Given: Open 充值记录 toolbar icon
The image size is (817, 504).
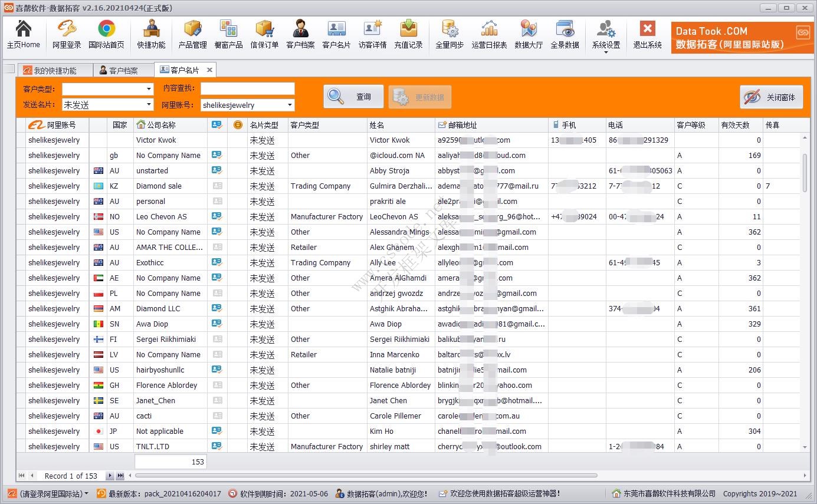Looking at the screenshot, I should (408, 35).
